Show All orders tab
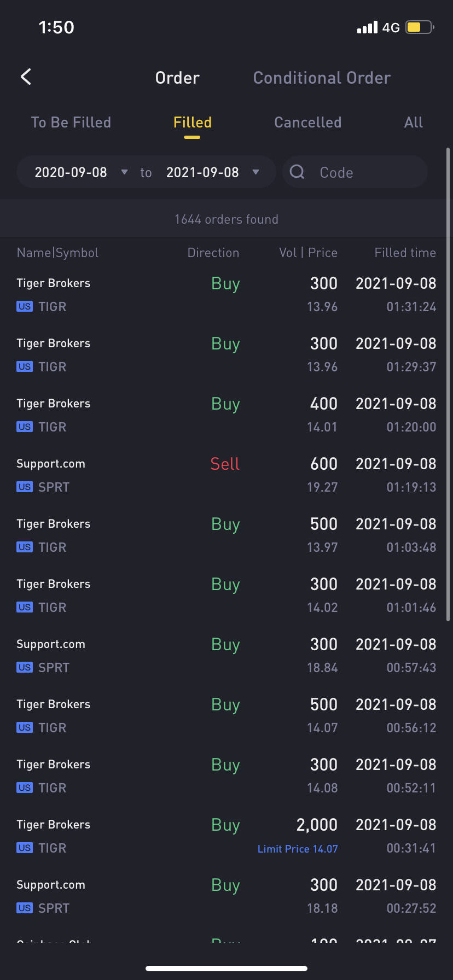 414,122
